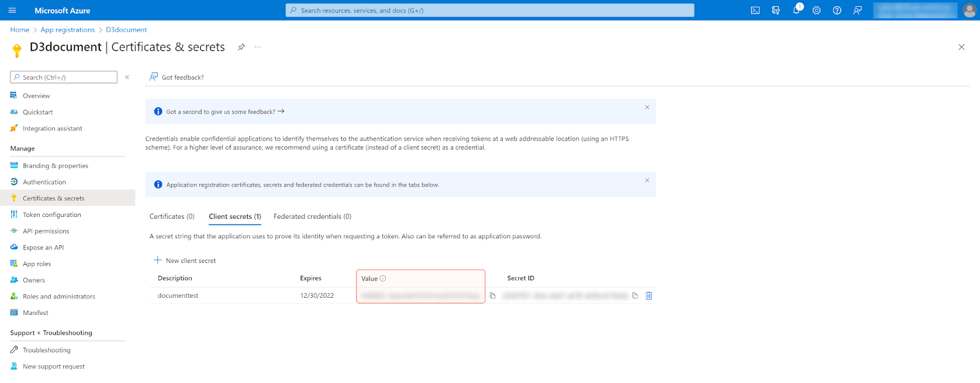Open the more options ellipsis

pos(258,47)
